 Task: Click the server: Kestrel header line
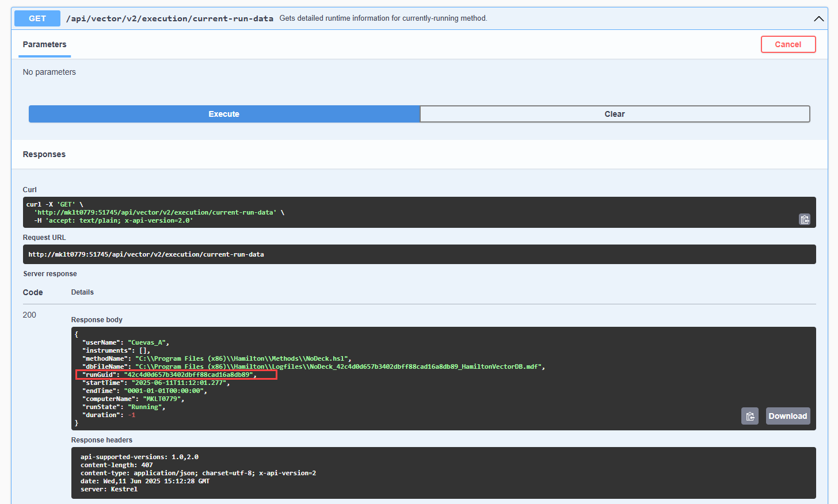[109, 489]
